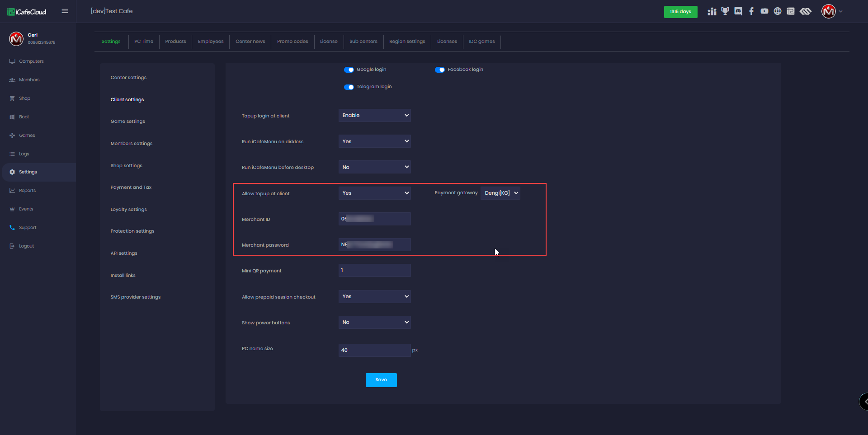Click the Computers monitor icon in sidebar
Viewport: 868px width, 435px height.
tap(12, 61)
